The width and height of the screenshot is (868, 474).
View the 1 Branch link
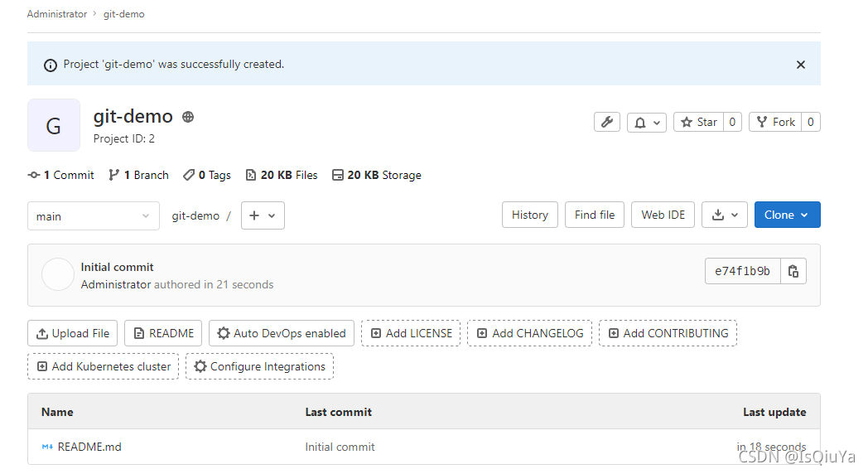click(139, 175)
